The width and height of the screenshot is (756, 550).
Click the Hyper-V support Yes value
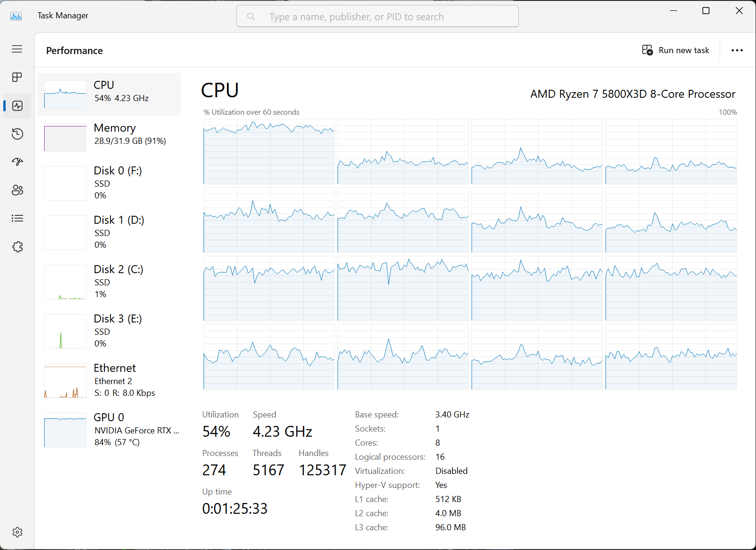click(441, 485)
